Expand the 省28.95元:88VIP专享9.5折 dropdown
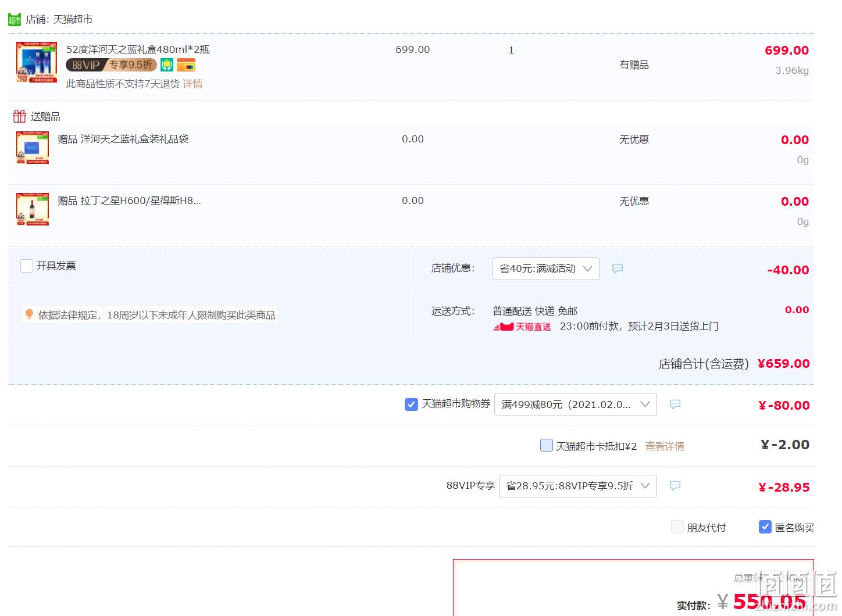 578,486
